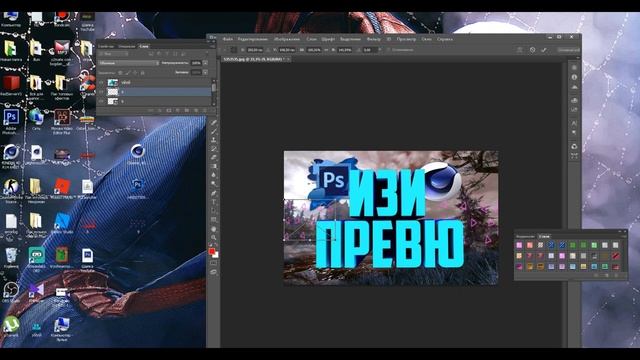The width and height of the screenshot is (640, 360).
Task: Select the Zoom magnifier tool
Action: [213, 238]
